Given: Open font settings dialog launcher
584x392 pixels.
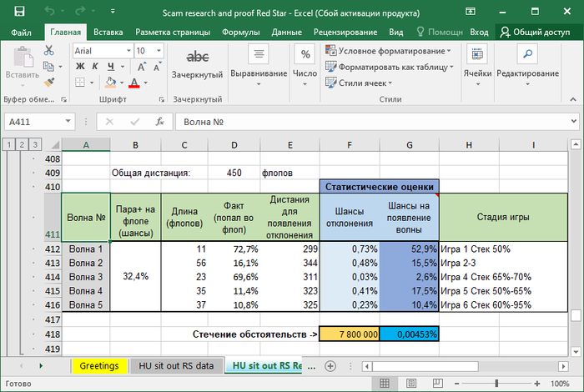Looking at the screenshot, I should [162, 99].
